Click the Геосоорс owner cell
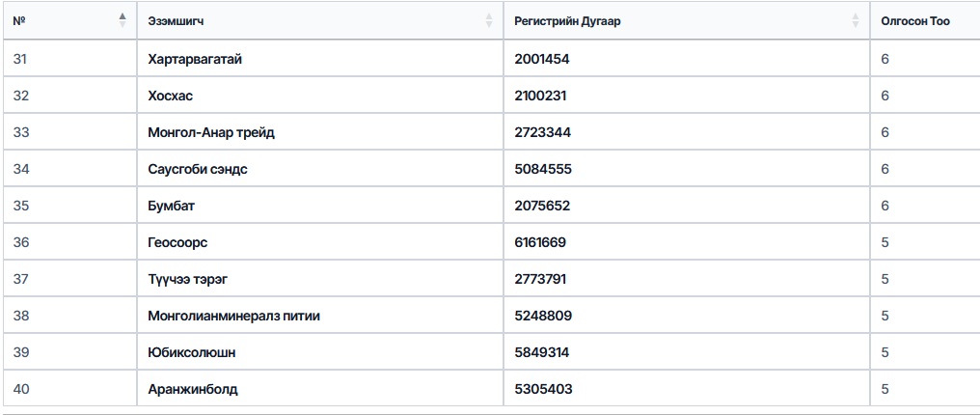 (x=177, y=242)
